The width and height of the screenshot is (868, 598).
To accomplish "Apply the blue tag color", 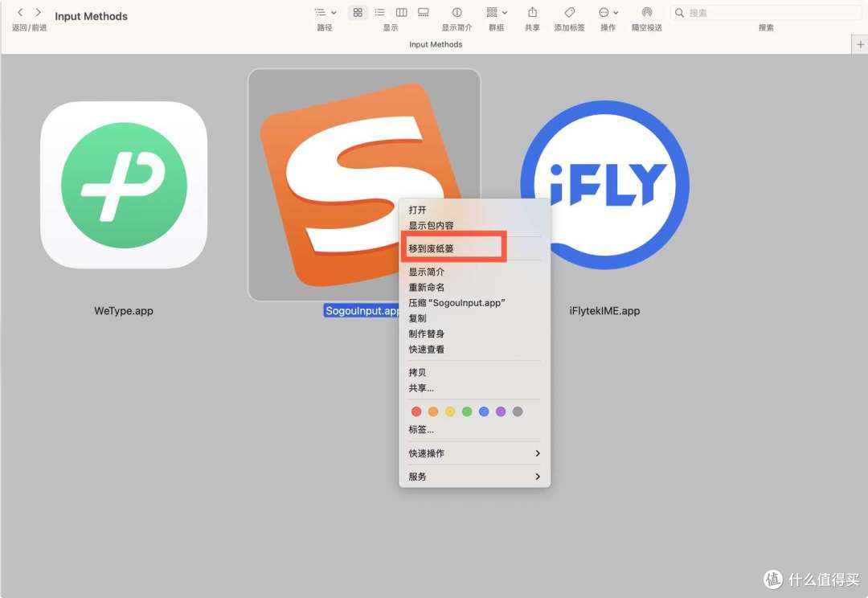I will [484, 412].
